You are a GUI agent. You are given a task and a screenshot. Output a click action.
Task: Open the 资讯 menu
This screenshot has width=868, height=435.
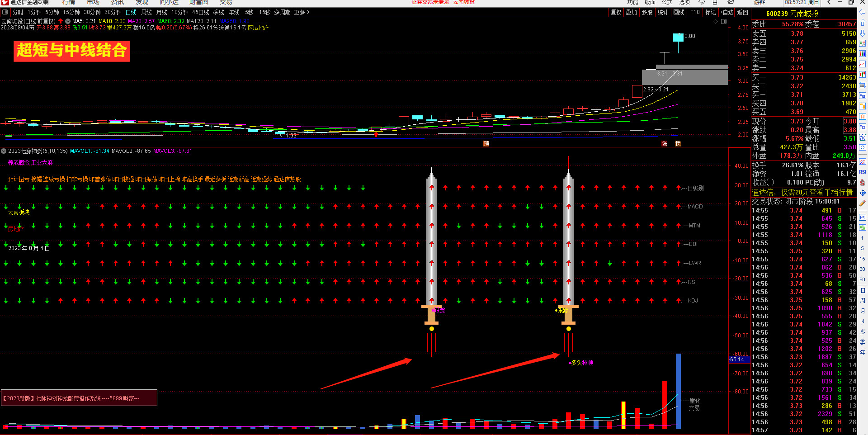118,2
